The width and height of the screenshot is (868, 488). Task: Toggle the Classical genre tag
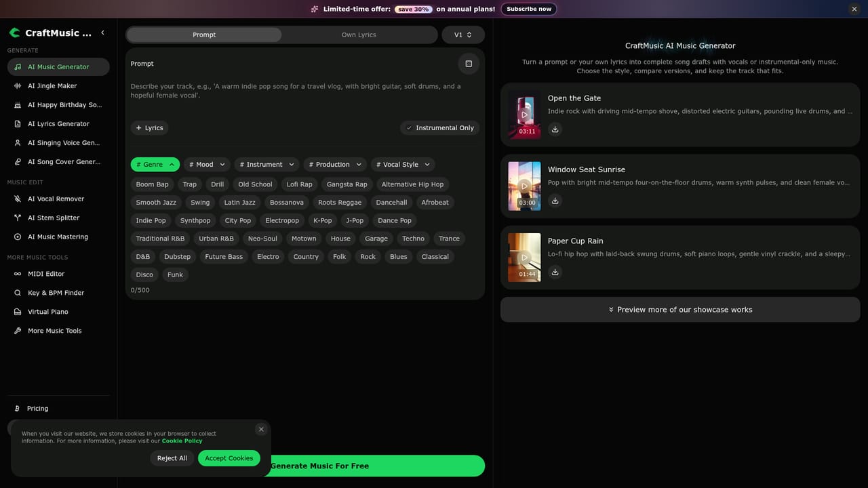435,257
